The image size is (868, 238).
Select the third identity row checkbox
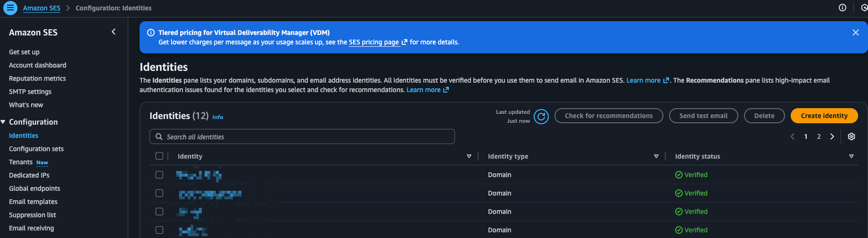tap(159, 212)
